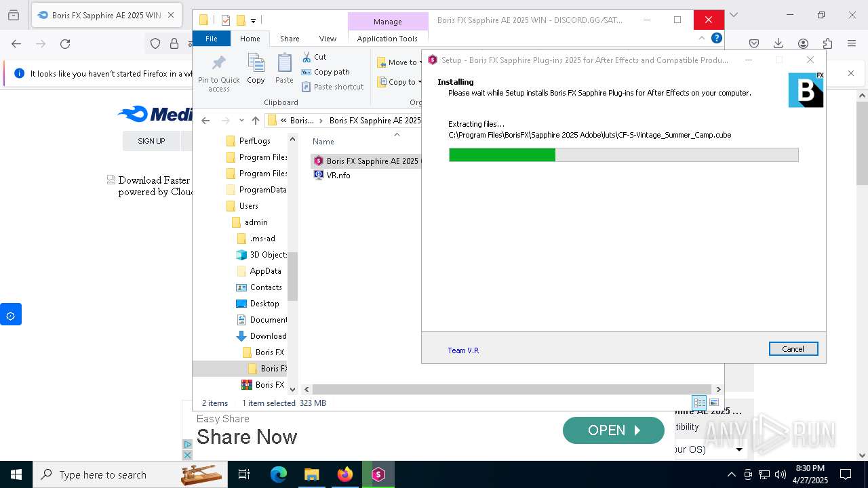This screenshot has width=868, height=488.
Task: Open recent locations dropdown in Explorer
Action: (x=241, y=121)
